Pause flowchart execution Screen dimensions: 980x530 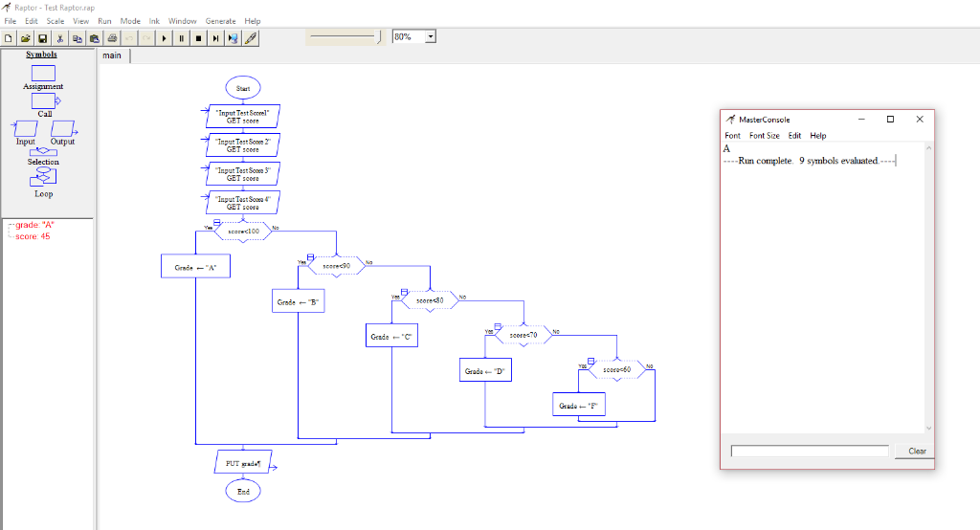(181, 38)
